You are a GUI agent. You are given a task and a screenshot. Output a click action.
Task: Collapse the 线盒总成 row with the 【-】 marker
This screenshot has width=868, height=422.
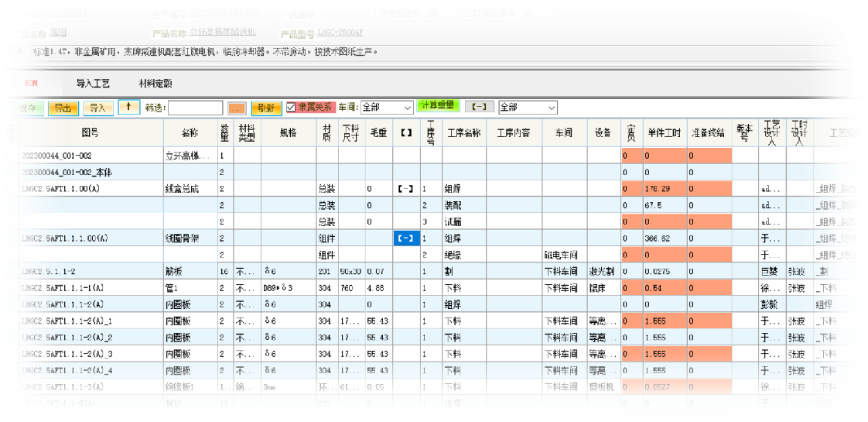click(406, 189)
